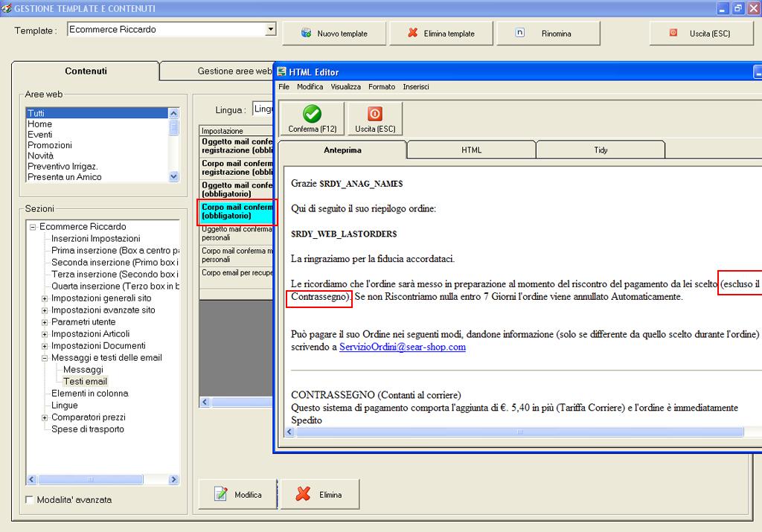The height and width of the screenshot is (532, 762).
Task: Open the Lingua combo box
Action: [263, 109]
